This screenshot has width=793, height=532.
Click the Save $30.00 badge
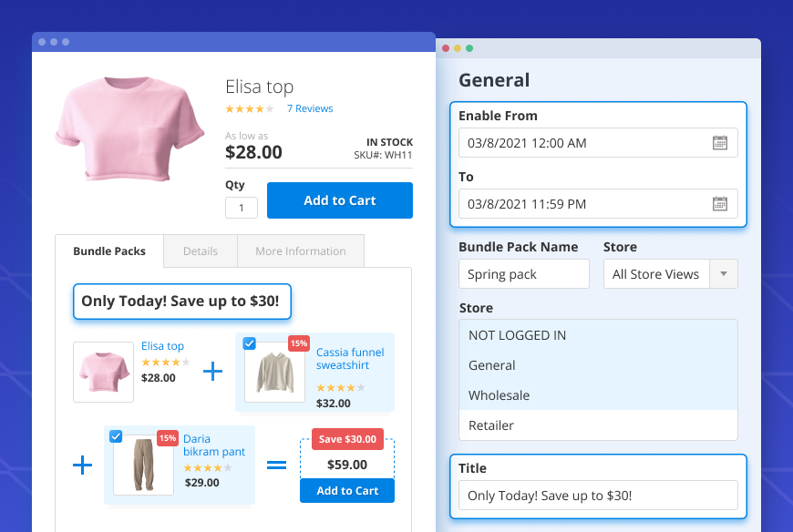(347, 439)
